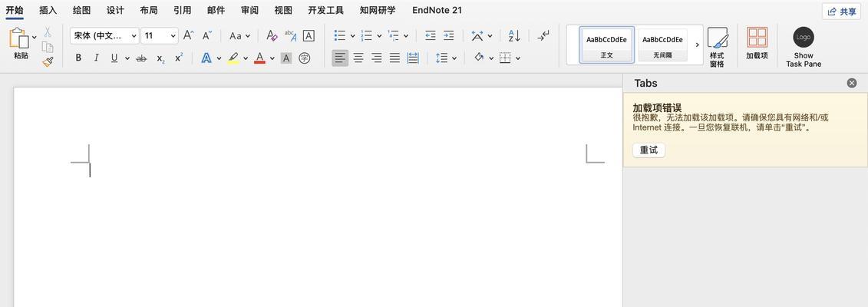Expand the multilevel list dropdown arrow
The width and height of the screenshot is (868, 307).
[406, 36]
